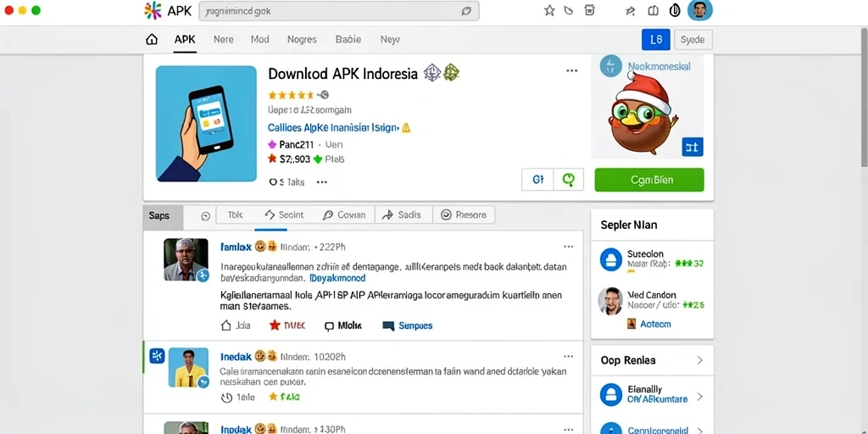Click the round blue icon beside Nookmoneskal
868x434 pixels.
tap(611, 66)
